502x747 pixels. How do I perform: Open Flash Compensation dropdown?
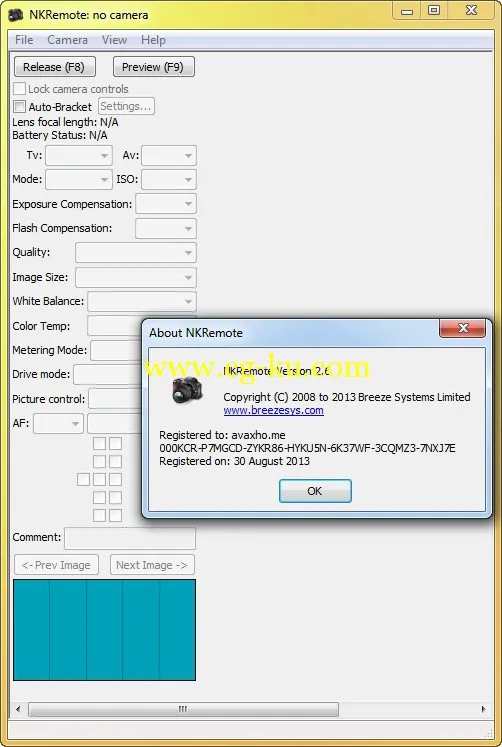point(166,228)
